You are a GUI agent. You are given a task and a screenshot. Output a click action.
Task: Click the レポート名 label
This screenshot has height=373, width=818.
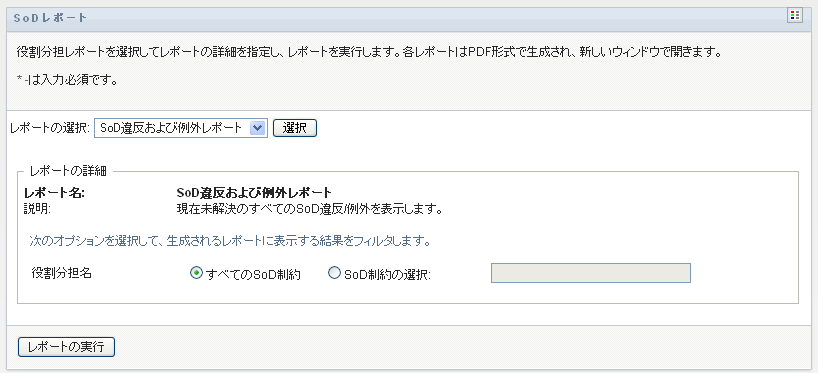(54, 192)
